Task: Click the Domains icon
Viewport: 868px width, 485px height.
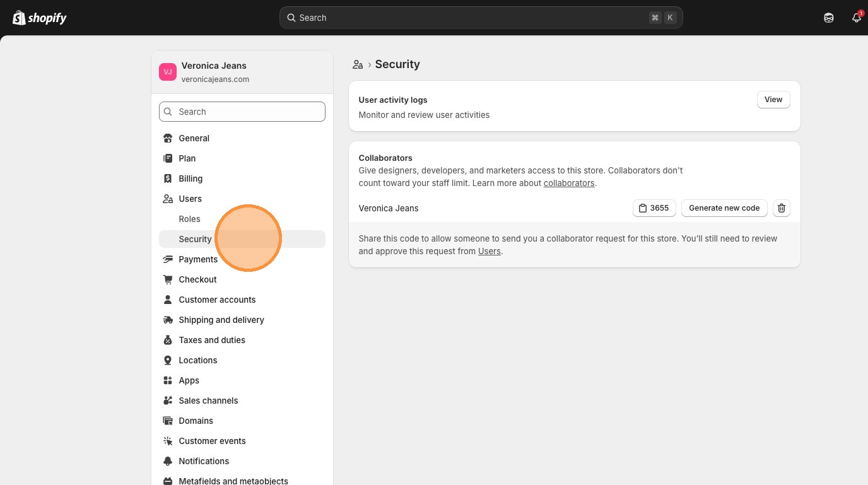Action: pyautogui.click(x=168, y=421)
